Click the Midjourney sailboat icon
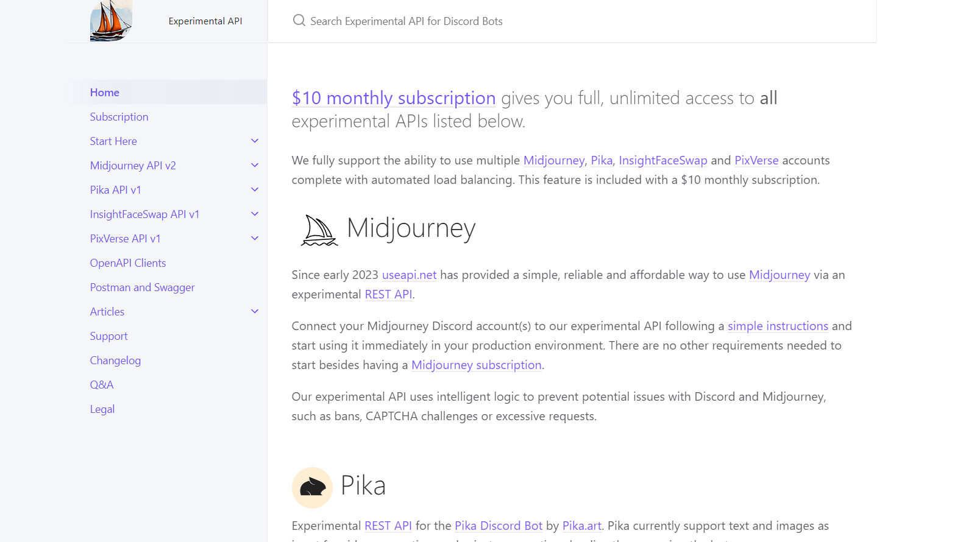Image resolution: width=980 pixels, height=542 pixels. 319,230
